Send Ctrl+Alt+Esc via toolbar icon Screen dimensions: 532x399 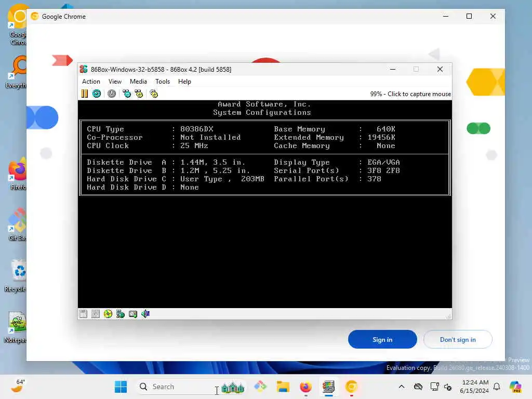139,94
